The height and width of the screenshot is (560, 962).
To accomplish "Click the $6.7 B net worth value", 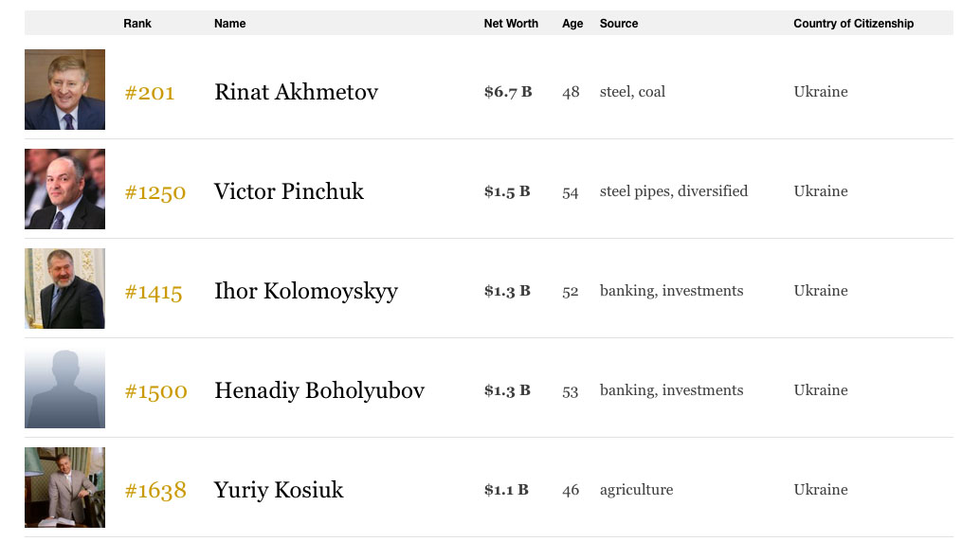I will (508, 92).
